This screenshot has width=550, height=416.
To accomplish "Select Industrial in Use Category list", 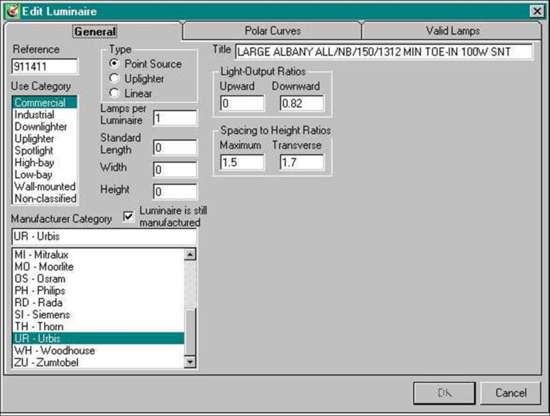I will 45,115.
